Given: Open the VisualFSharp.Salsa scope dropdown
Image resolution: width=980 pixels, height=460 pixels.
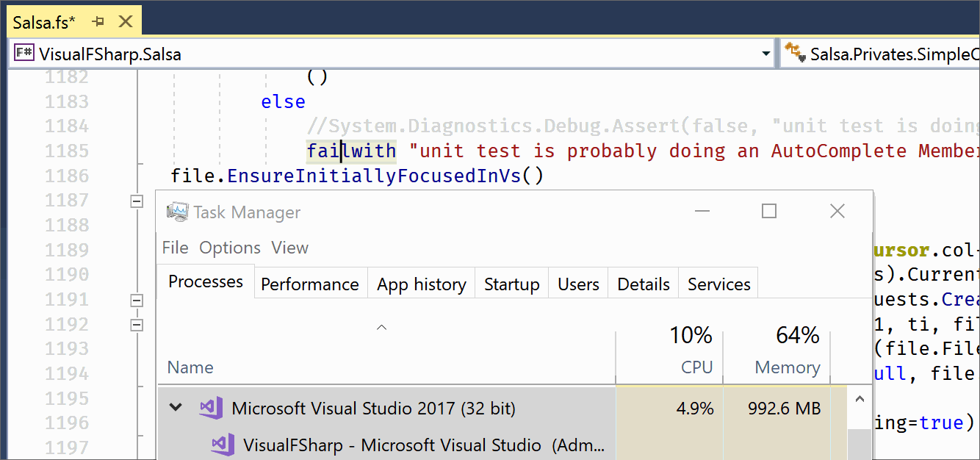Looking at the screenshot, I should pyautogui.click(x=765, y=52).
